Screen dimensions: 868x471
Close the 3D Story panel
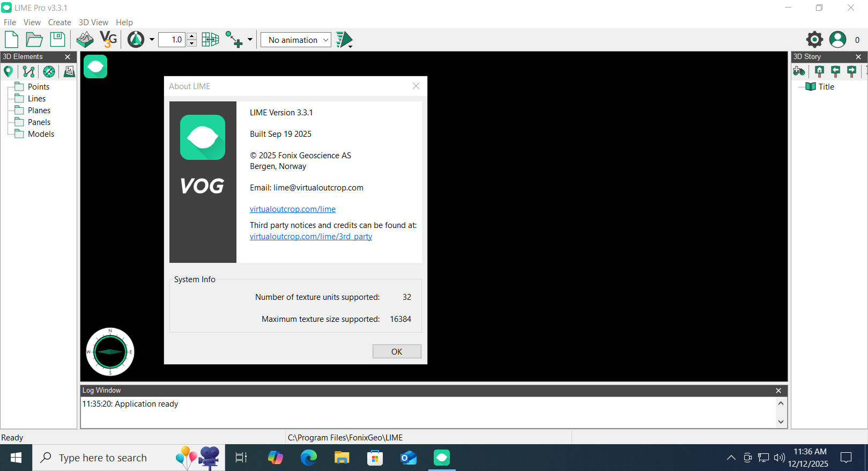point(858,57)
